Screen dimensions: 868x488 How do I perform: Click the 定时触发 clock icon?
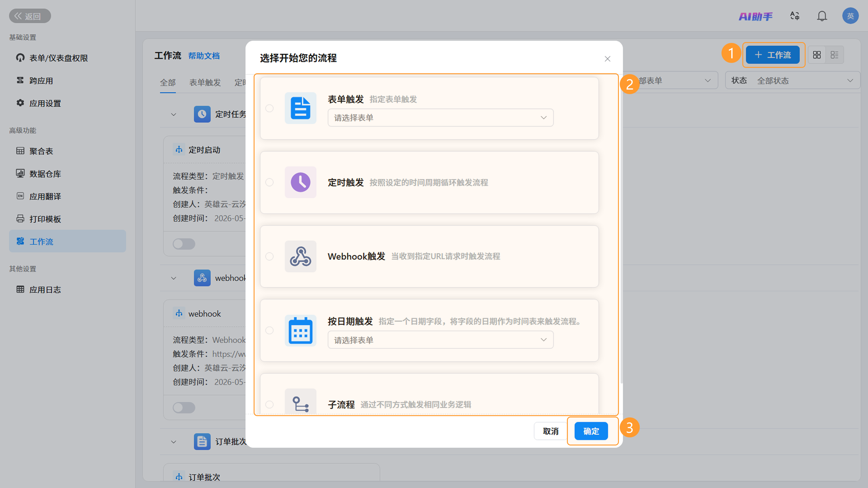[x=301, y=182]
